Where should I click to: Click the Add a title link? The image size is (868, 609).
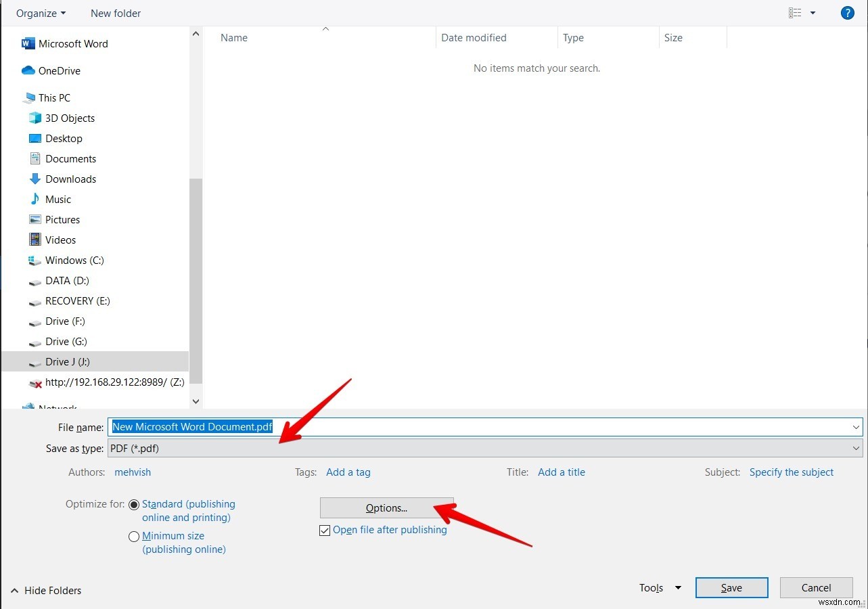[x=562, y=472]
